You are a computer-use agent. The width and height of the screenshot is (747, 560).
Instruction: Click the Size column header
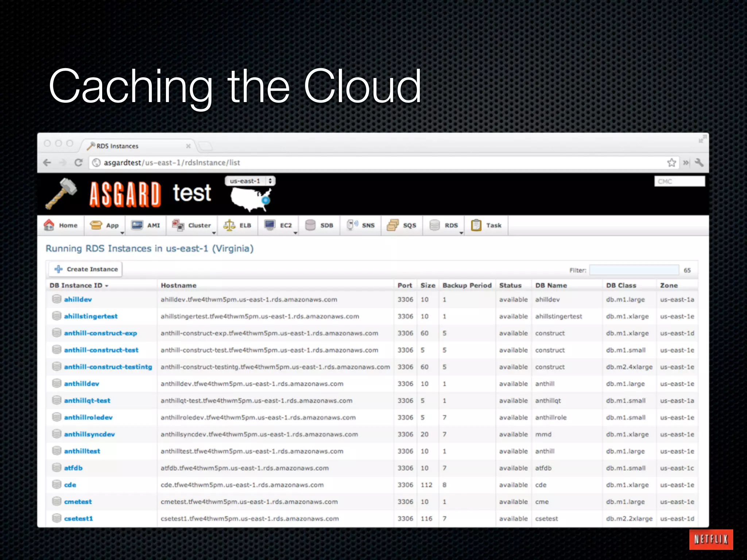coord(427,285)
